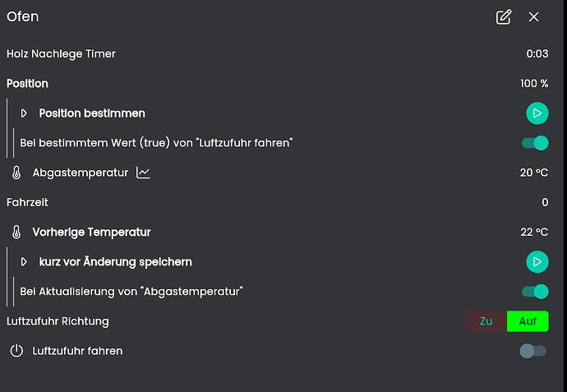Click the Vorherige Temperatur thermometer icon

[16, 232]
